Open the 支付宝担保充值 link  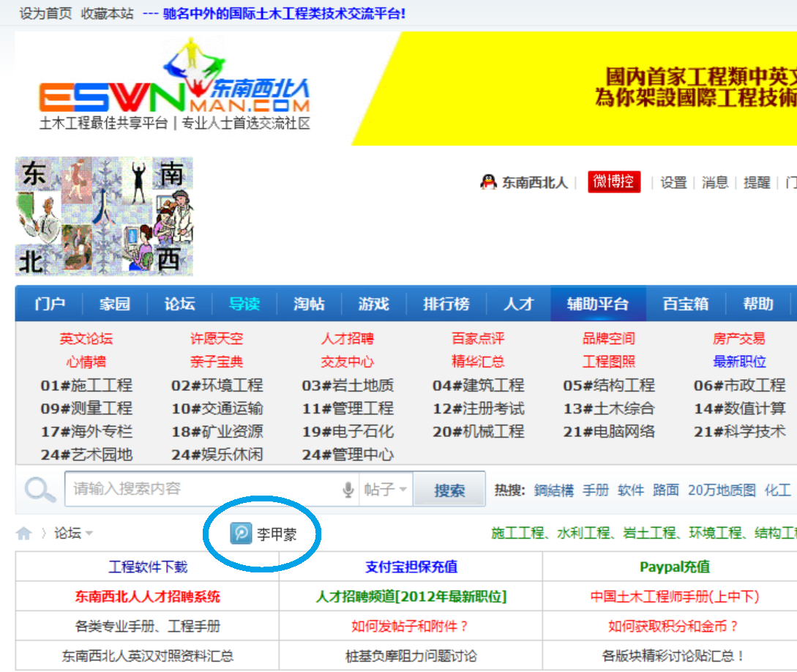(x=411, y=567)
